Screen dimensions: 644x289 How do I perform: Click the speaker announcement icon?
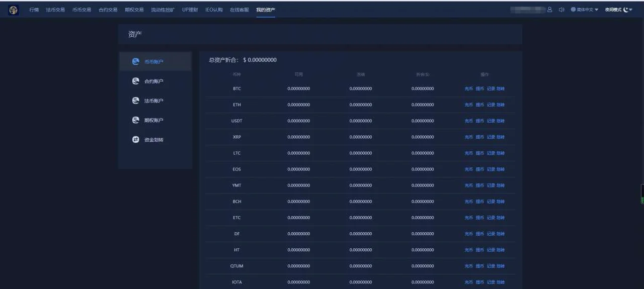click(x=561, y=10)
